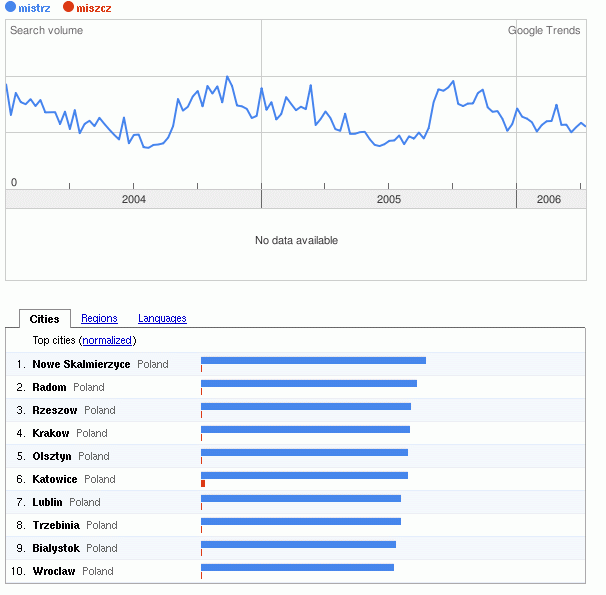Click the 2004 timeline label
Viewport: 606px width, 595px height.
134,200
